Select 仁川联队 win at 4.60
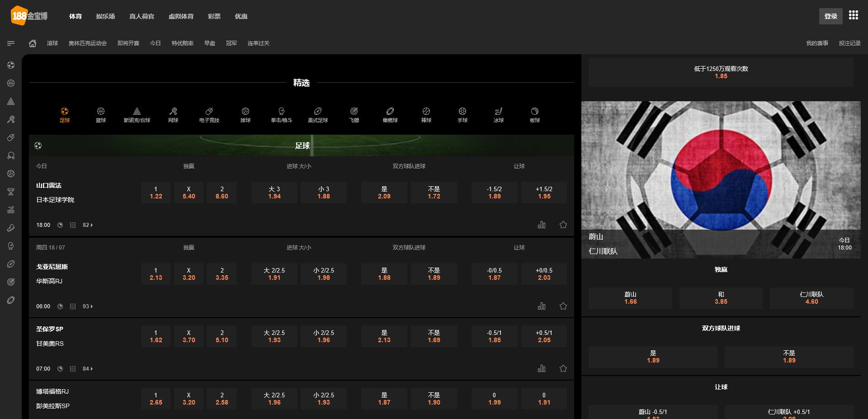Screen dimensions: 868x419 811,298
